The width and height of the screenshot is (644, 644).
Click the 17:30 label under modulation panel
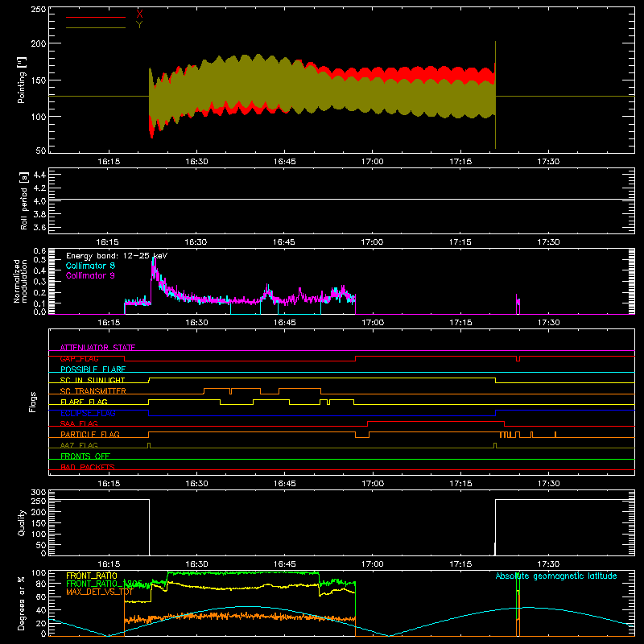click(548, 323)
